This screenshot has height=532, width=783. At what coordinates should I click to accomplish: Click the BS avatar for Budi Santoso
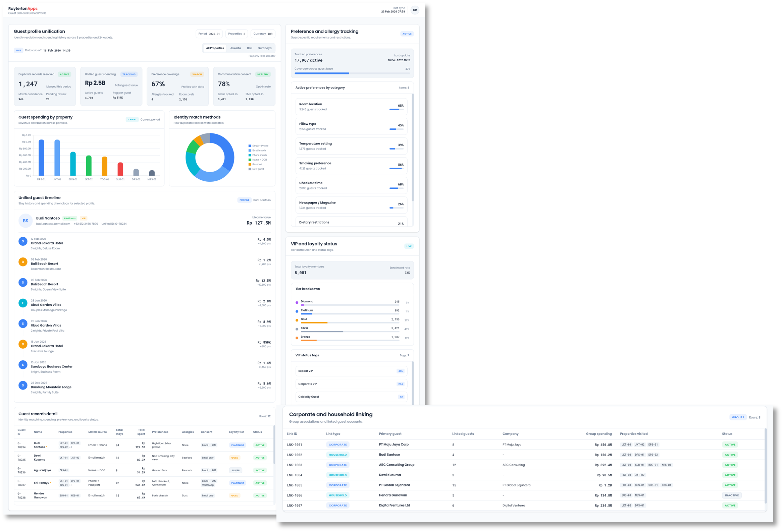coord(25,221)
